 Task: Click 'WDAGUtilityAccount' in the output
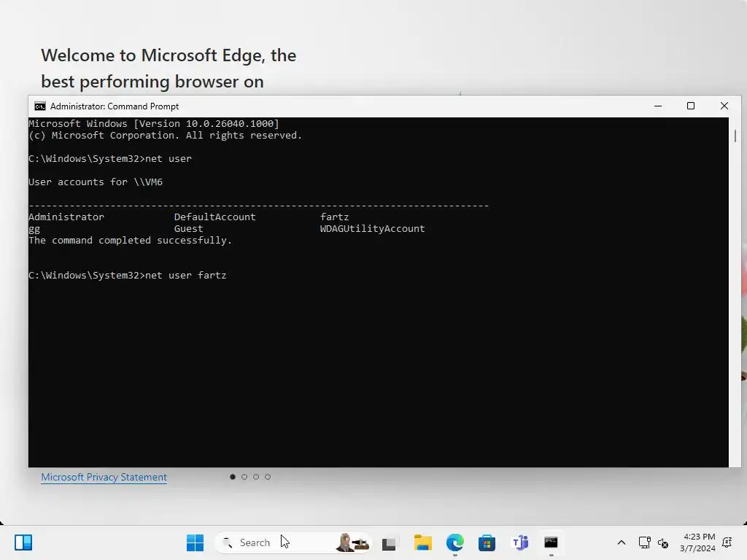click(372, 228)
